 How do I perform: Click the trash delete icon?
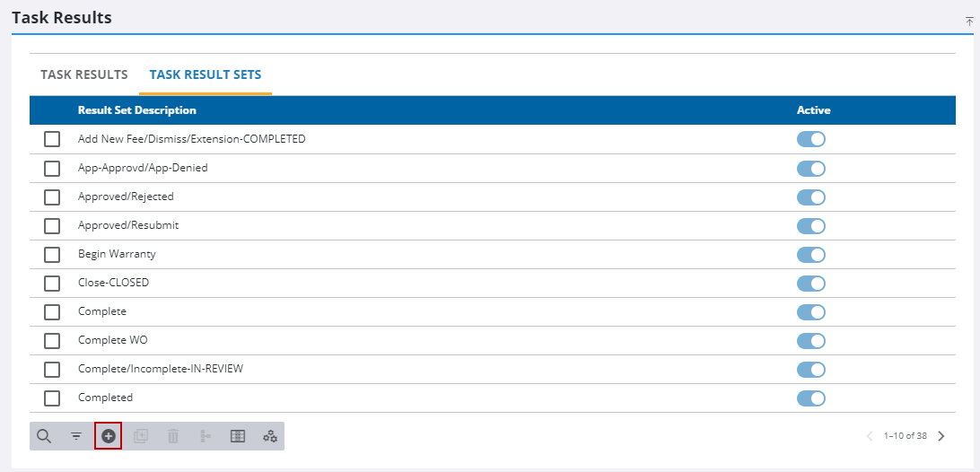tap(173, 436)
